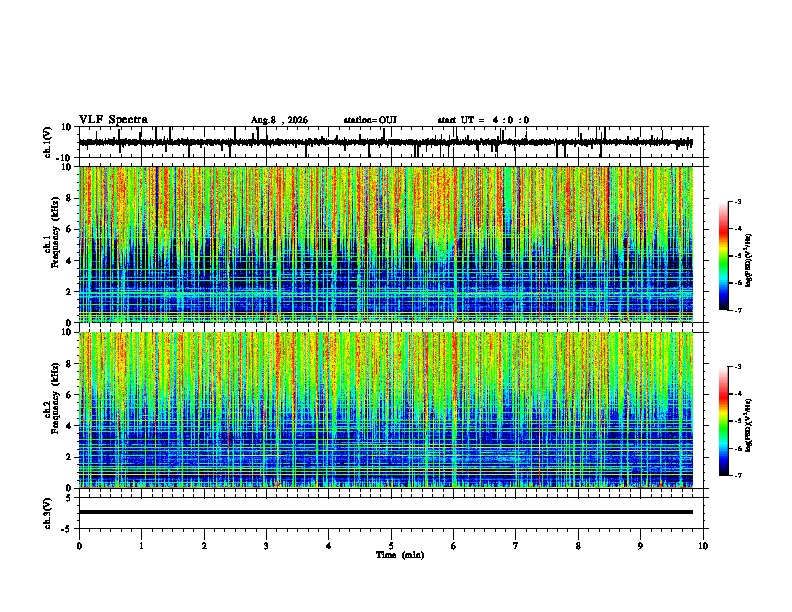Select the ch.1 "Frequency (kHz)" axis label
792x612 pixels.
click(56, 232)
